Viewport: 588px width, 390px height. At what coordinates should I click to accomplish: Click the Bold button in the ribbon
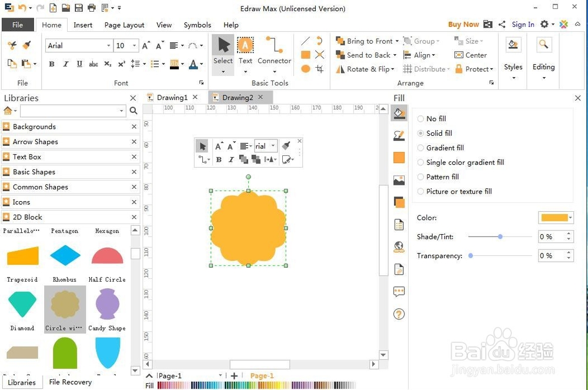click(x=52, y=64)
